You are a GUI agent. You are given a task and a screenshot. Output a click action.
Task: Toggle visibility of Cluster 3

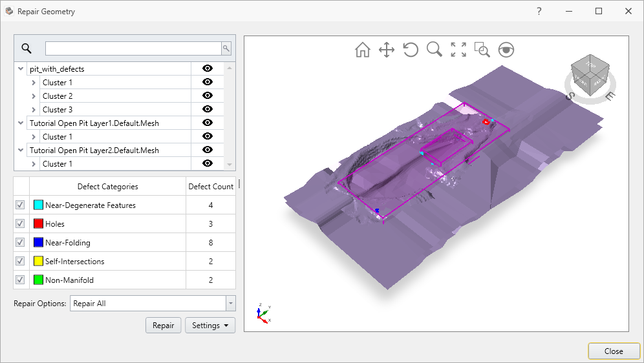click(x=208, y=109)
